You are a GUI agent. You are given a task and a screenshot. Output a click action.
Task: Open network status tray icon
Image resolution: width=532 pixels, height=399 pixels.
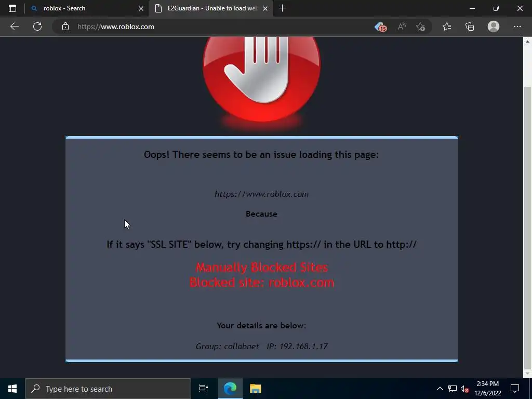453,389
